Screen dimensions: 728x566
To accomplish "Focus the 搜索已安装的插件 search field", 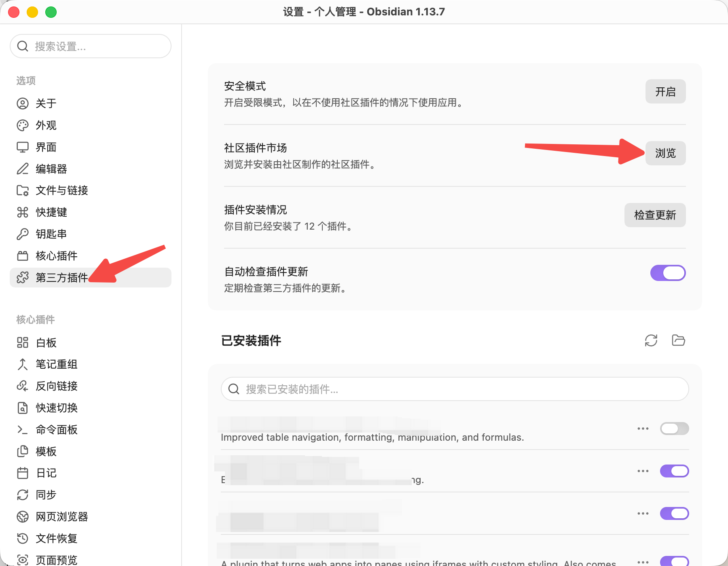I will (455, 389).
